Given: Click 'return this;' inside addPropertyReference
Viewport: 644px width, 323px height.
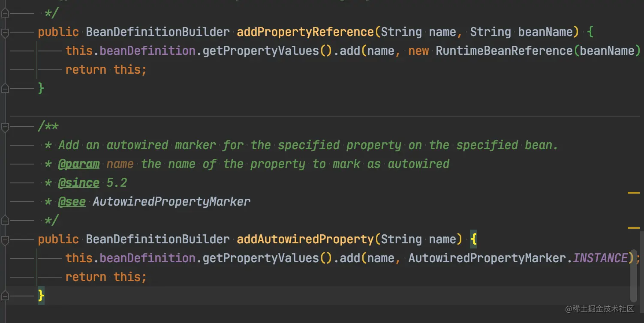Looking at the screenshot, I should click(106, 70).
